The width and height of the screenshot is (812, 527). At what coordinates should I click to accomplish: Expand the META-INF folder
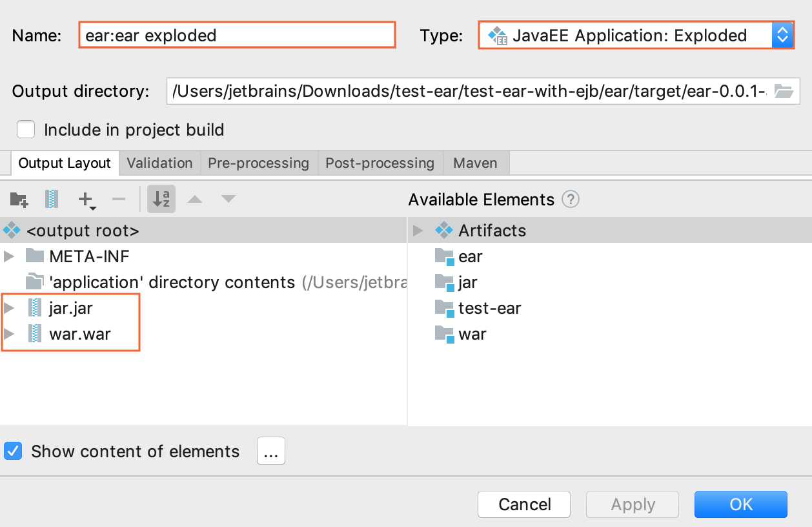9,256
